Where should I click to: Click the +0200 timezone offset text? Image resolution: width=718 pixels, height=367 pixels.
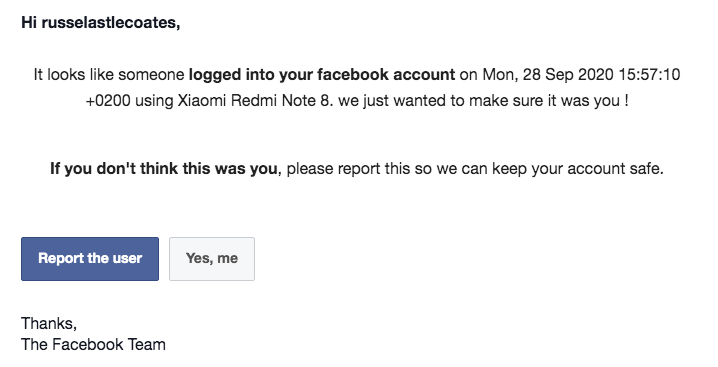tap(108, 101)
